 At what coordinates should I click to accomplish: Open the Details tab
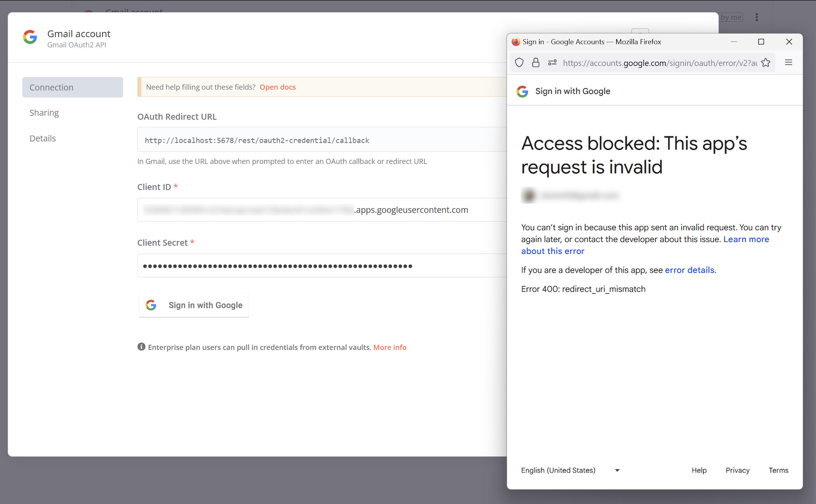tap(43, 138)
